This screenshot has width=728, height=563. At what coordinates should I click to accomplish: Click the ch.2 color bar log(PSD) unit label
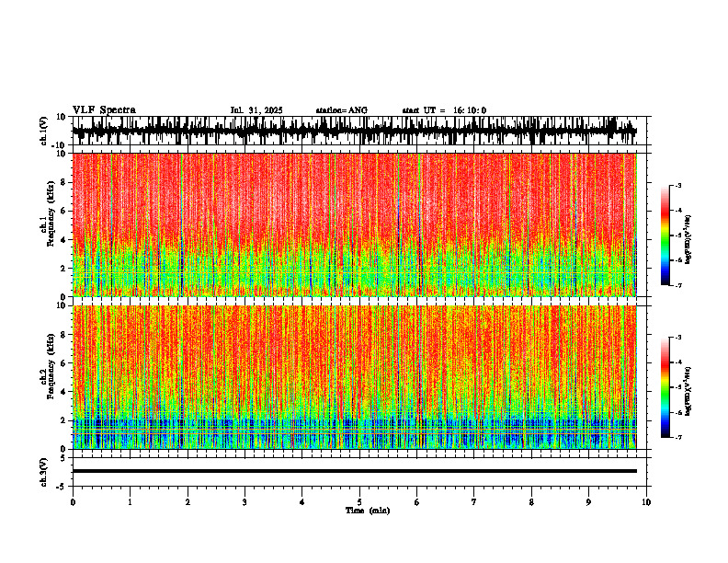pos(688,391)
